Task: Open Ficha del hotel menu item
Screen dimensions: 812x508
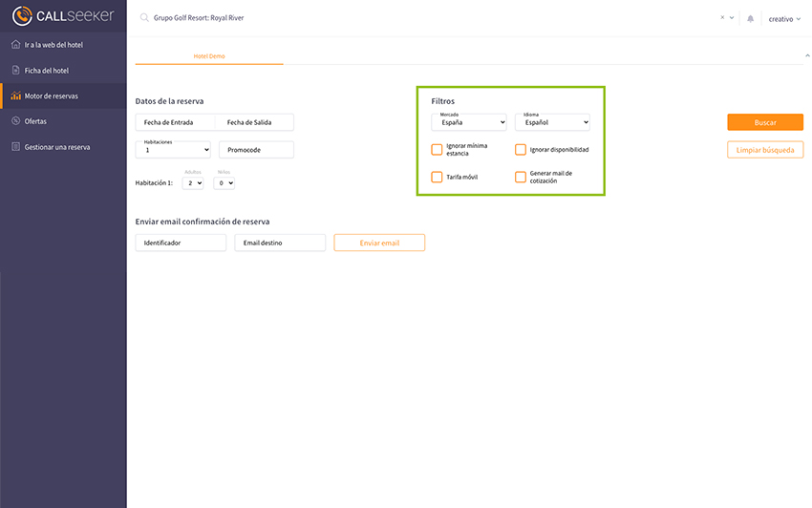Action: (x=63, y=70)
